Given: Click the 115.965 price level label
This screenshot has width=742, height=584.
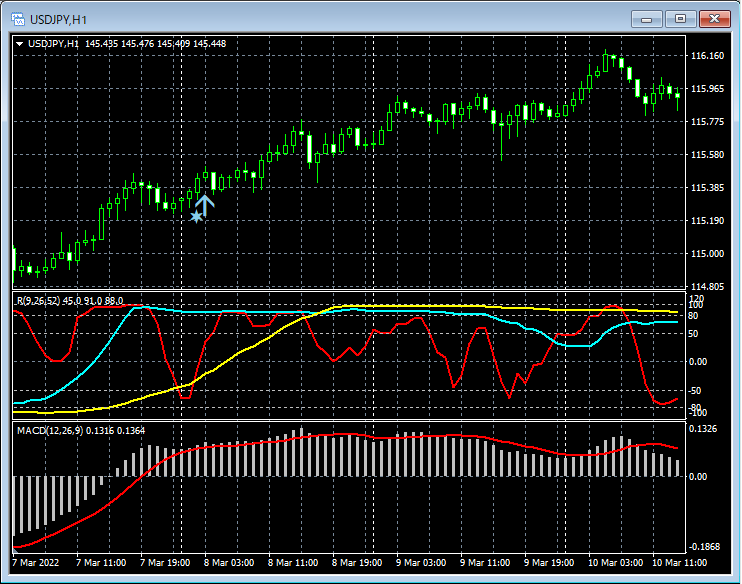Looking at the screenshot, I should coord(707,88).
